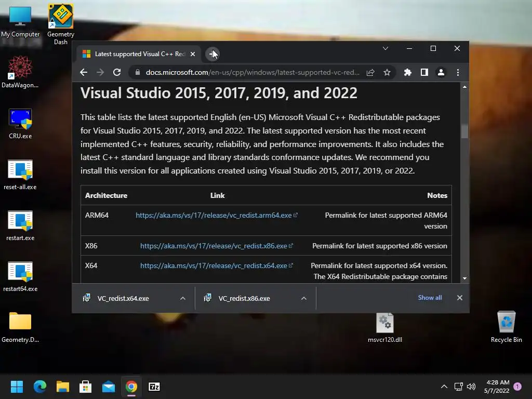Click the address bar URL field

(x=252, y=72)
